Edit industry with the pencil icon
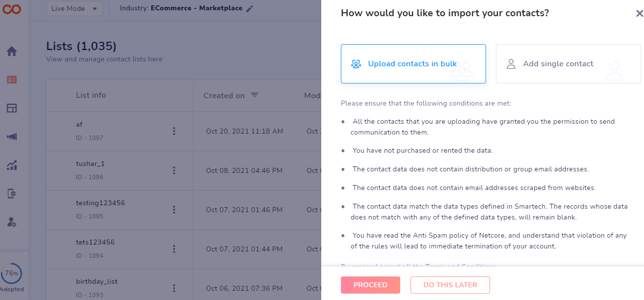Screen dimensions: 644x300 tap(250, 9)
